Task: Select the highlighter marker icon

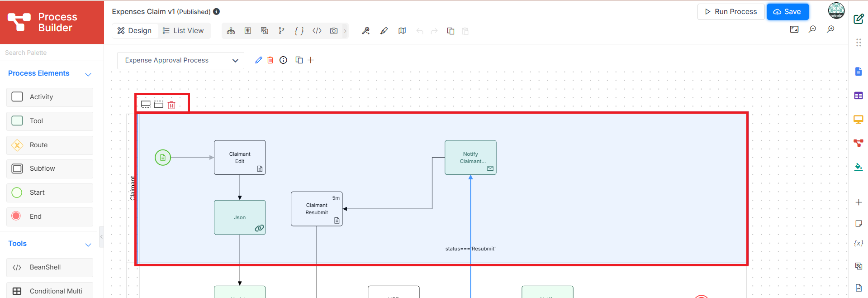Action: click(384, 31)
